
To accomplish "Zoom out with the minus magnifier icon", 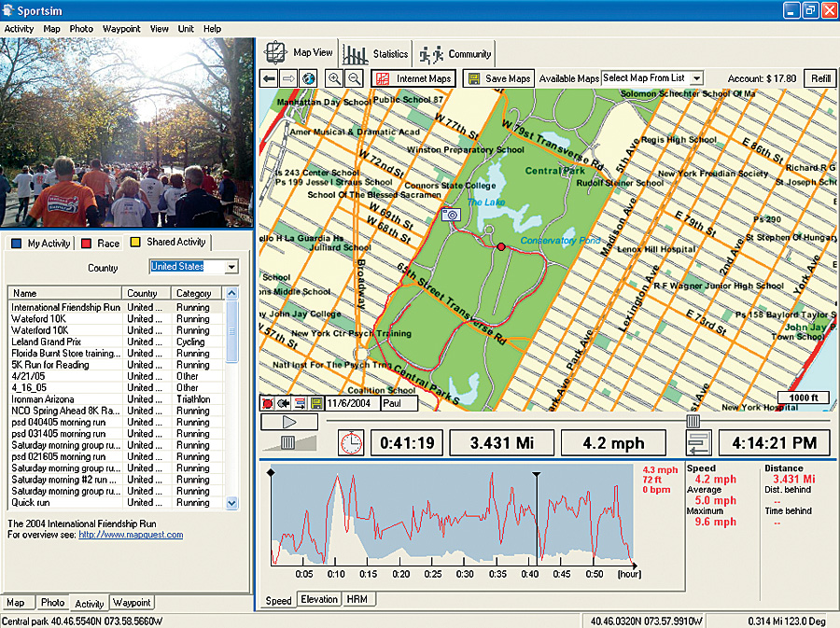I will pos(354,78).
